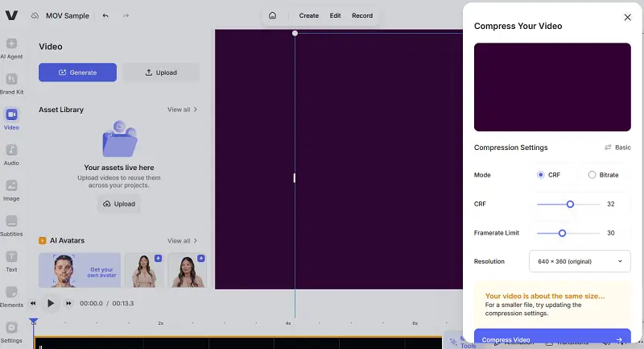Open the Audio sidebar panel
This screenshot has height=349, width=644.
click(x=11, y=155)
